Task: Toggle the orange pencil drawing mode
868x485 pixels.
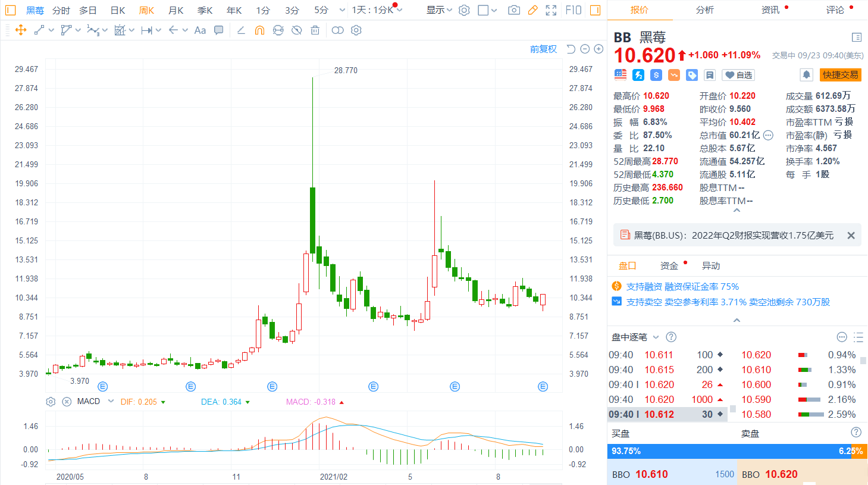Action: coord(532,10)
